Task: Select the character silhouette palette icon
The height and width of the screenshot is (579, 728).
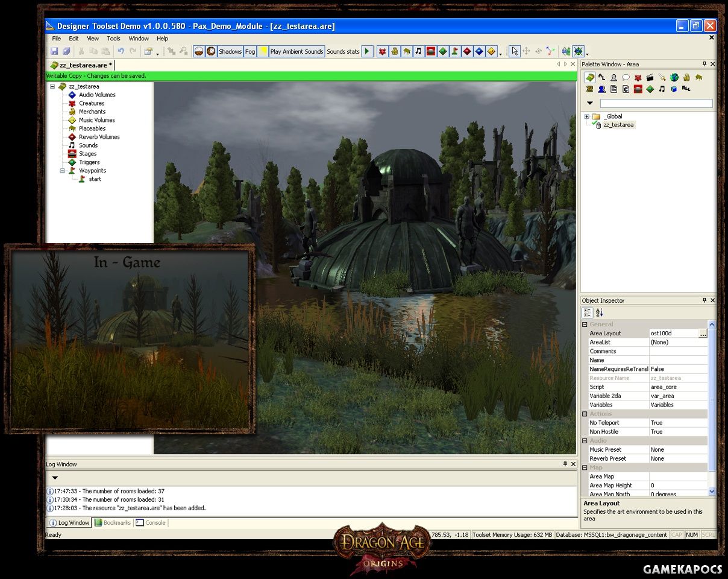Action: [x=613, y=77]
